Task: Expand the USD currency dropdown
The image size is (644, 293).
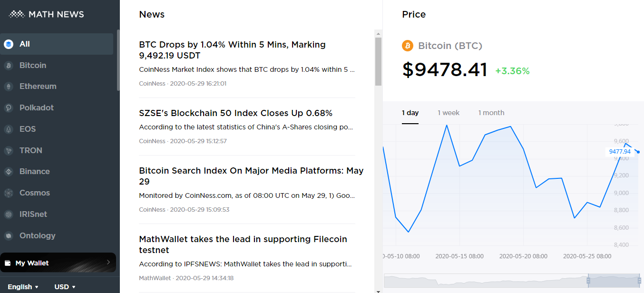Action: pyautogui.click(x=65, y=287)
